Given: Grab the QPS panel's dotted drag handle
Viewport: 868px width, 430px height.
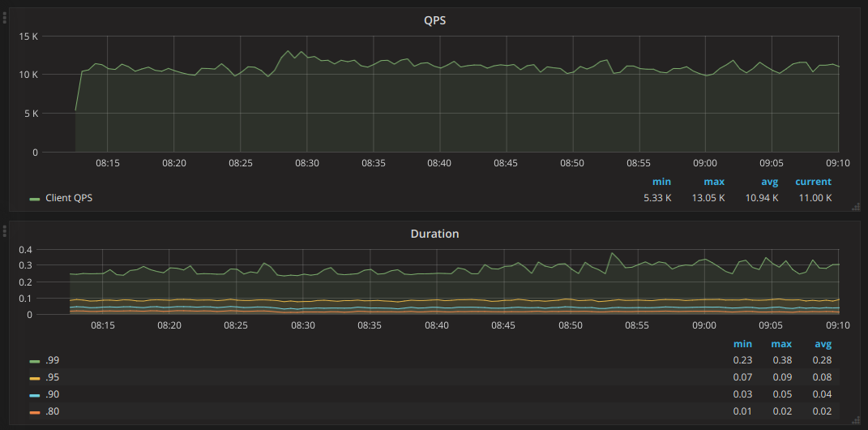Looking at the screenshot, I should coord(4,17).
